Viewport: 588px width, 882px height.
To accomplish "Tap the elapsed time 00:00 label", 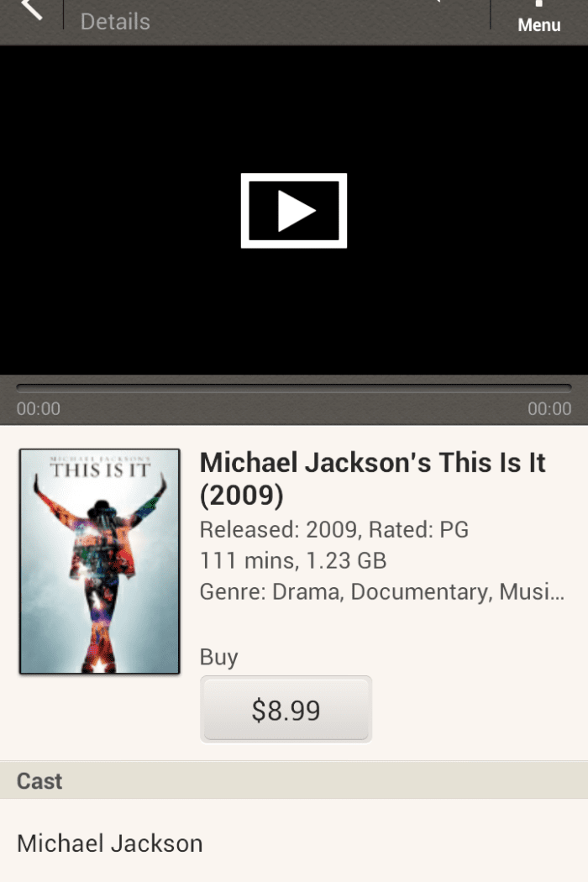I will point(39,409).
